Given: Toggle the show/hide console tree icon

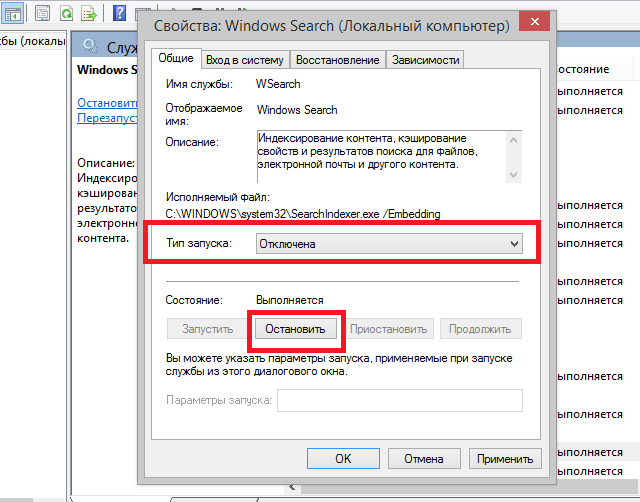Looking at the screenshot, I should click(x=12, y=13).
